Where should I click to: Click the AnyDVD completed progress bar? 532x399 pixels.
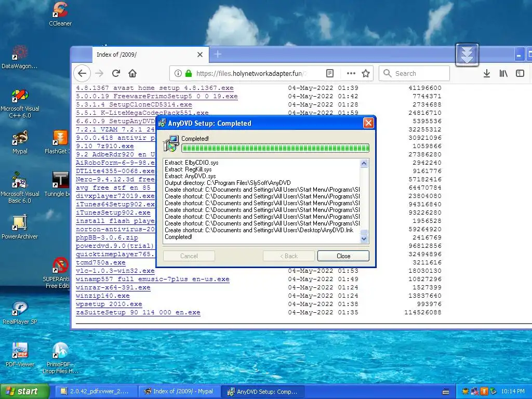coord(275,148)
